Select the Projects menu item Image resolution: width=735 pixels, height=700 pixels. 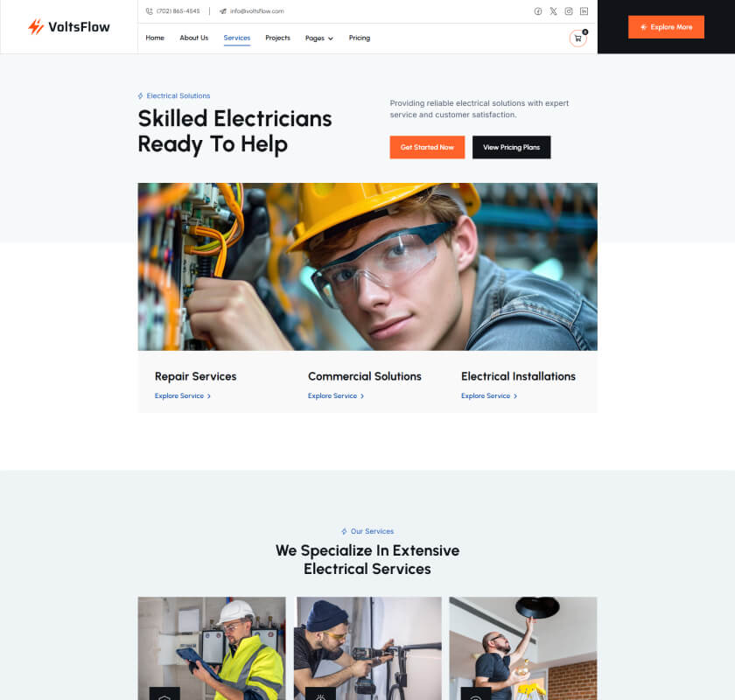click(x=277, y=38)
